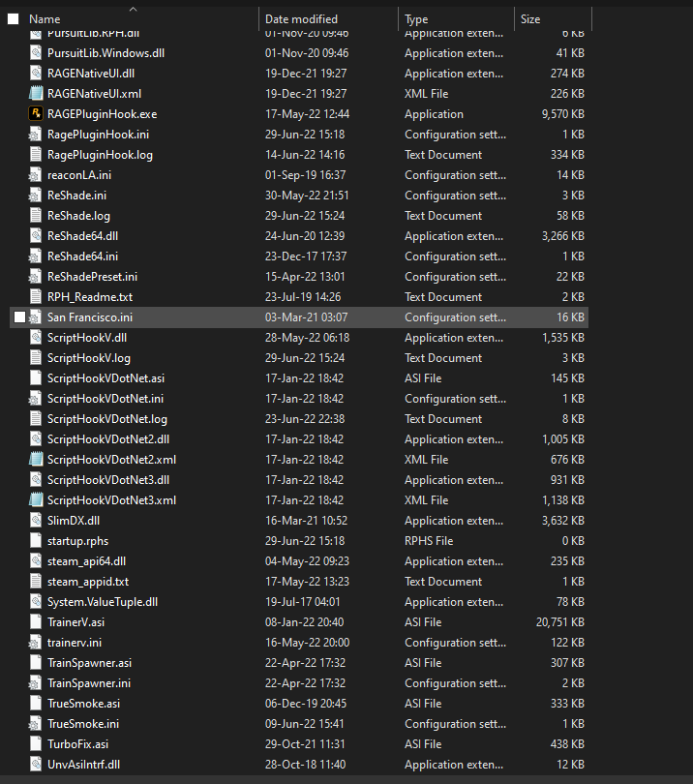
Task: Click the steam_api64.dll file icon
Action: [x=36, y=561]
